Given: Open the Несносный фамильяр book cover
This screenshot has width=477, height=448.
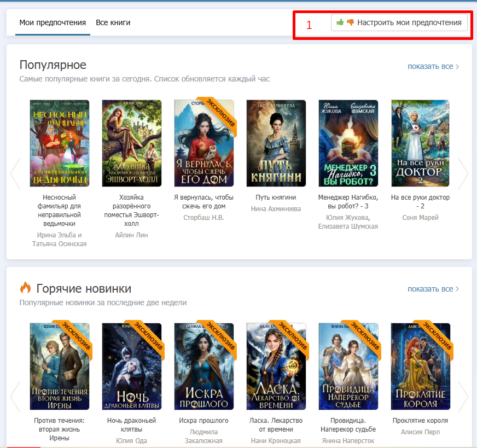Looking at the screenshot, I should coord(60,143).
